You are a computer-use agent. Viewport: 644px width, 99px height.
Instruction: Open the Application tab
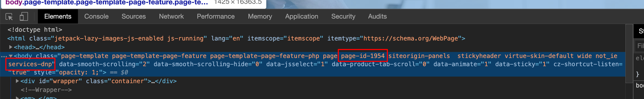[302, 16]
